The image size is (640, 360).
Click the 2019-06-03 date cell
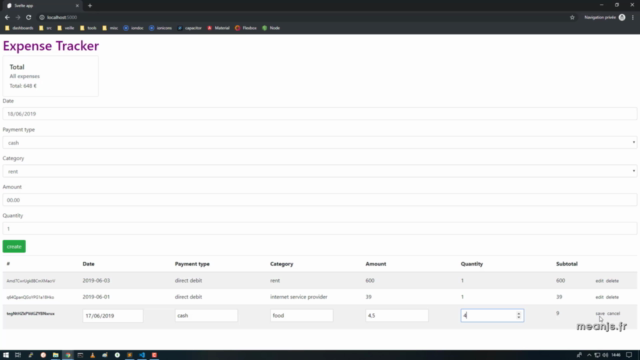pyautogui.click(x=96, y=281)
